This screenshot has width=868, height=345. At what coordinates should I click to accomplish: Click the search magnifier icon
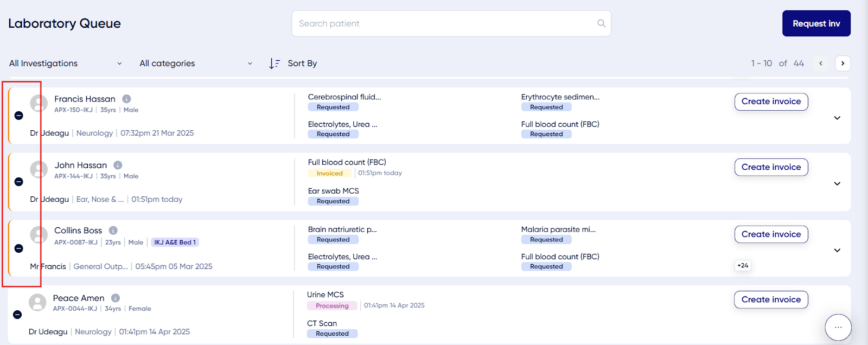[x=601, y=23]
